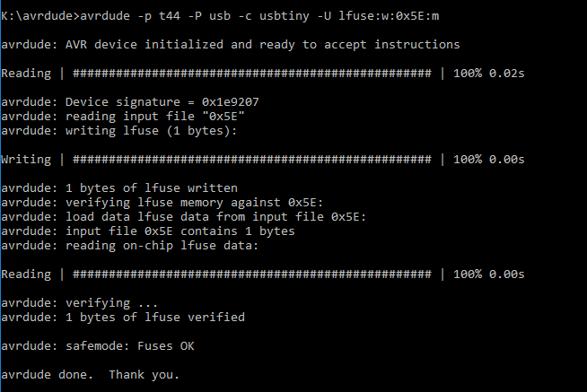This screenshot has width=587, height=392.
Task: Click the Device signature 0x1e9207 value
Action: pyautogui.click(x=231, y=101)
